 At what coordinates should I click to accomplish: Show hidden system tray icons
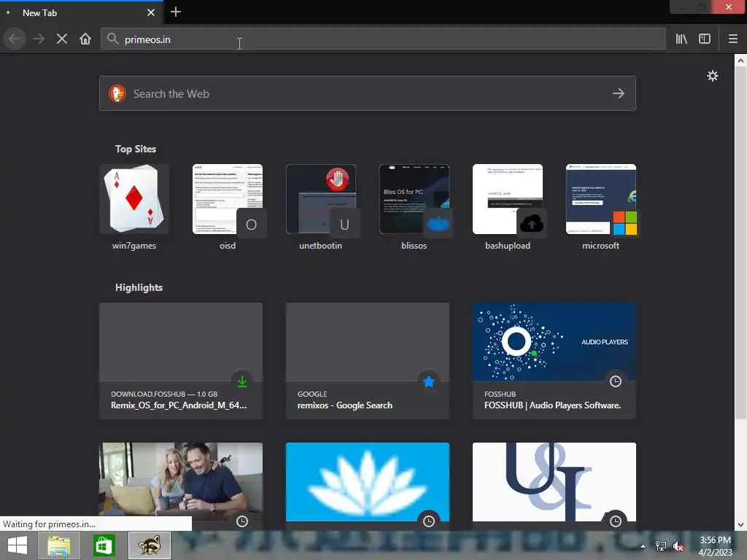[643, 546]
